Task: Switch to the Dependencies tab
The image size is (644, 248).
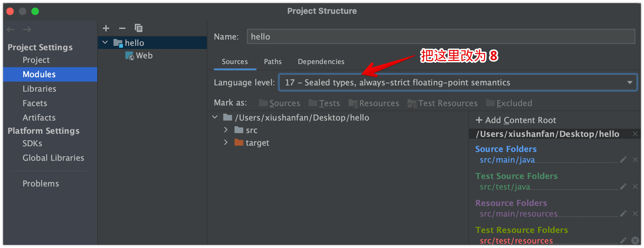Action: pos(321,62)
